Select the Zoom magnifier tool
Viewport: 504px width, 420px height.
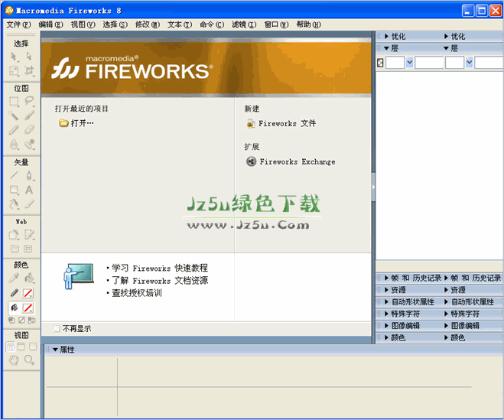[29, 360]
